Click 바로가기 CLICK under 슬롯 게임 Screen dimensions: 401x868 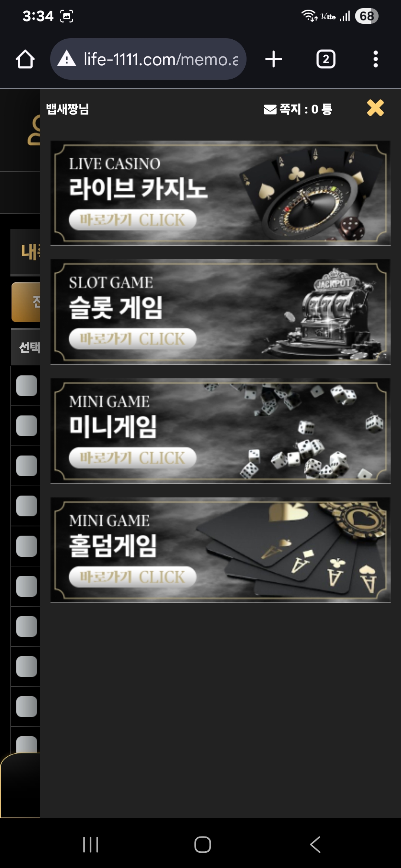coord(133,339)
